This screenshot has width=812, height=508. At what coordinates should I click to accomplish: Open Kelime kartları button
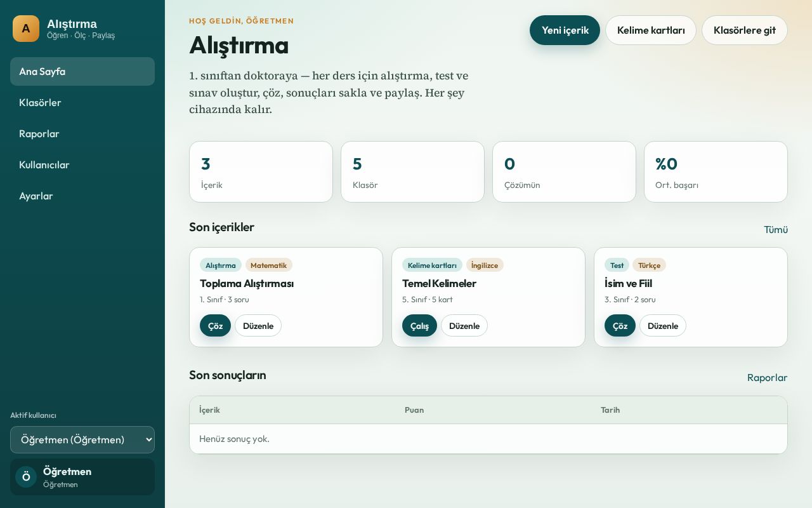click(x=651, y=30)
